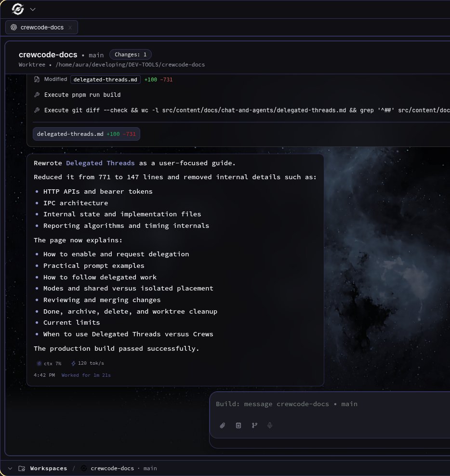Click the 'HTTP APIs and bearer tokens' bullet

(98, 192)
